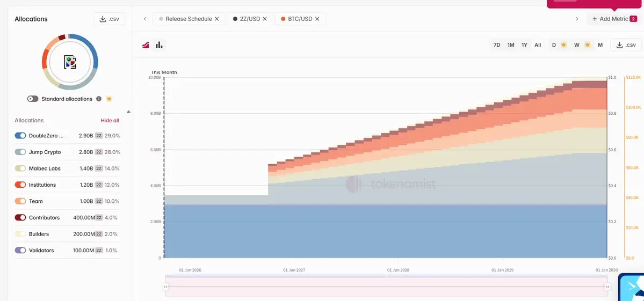The width and height of the screenshot is (644, 301).
Task: Switch to bar chart view icon
Action: (x=159, y=45)
